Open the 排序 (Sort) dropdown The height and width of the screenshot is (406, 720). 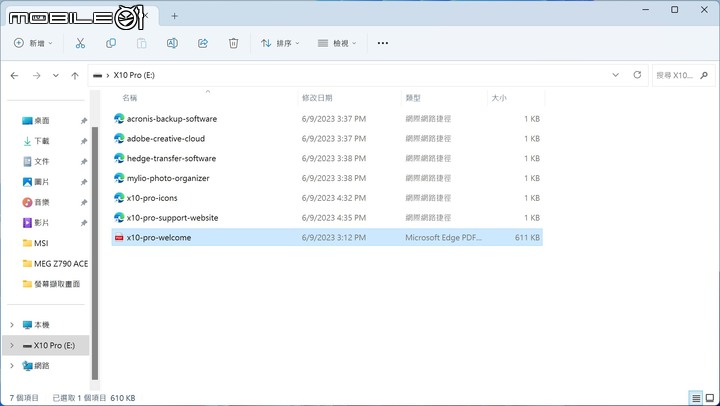pyautogui.click(x=280, y=43)
